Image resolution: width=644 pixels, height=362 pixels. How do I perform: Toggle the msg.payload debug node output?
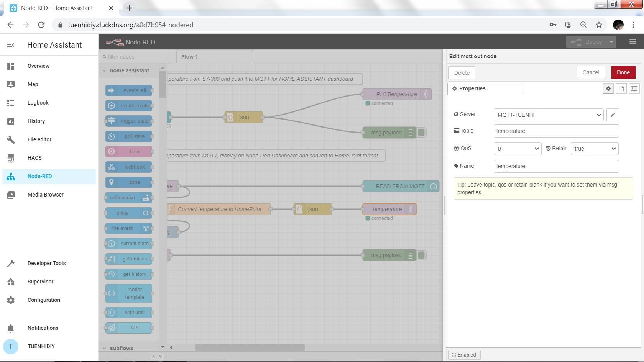click(x=422, y=133)
